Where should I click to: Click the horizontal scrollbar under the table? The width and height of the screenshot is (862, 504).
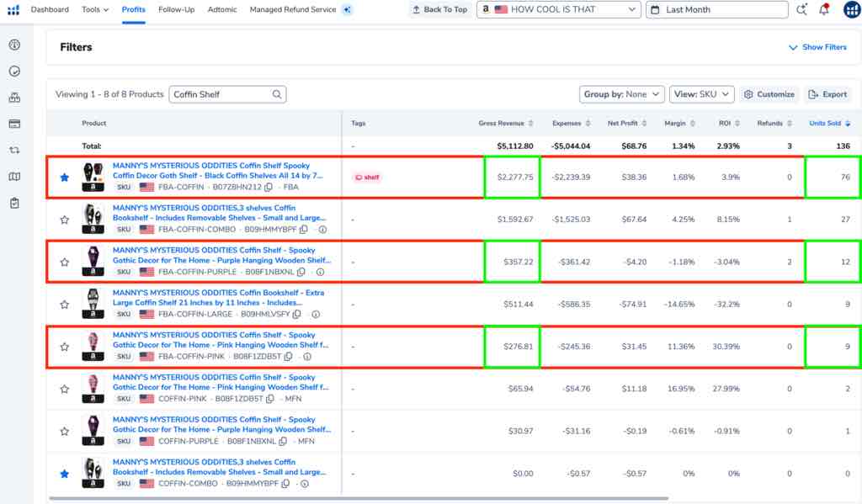tap(359, 498)
